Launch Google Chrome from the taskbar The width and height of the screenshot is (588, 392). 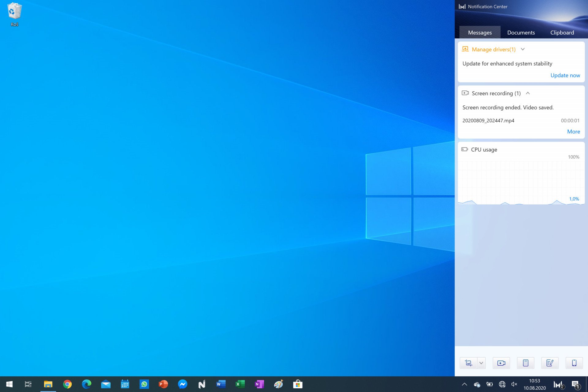[67, 384]
